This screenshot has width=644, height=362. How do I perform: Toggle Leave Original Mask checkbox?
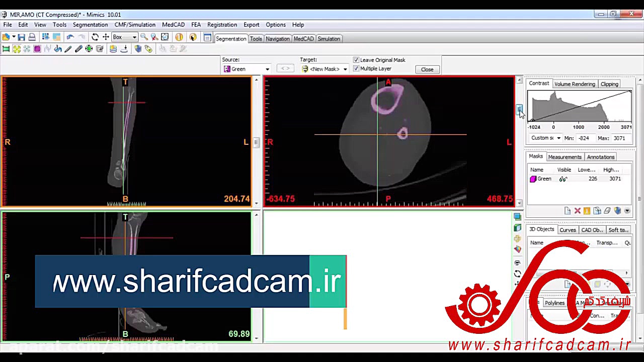click(x=356, y=60)
